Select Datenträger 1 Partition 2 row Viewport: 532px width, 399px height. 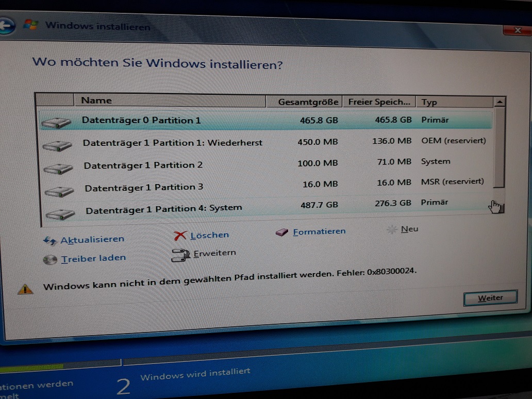tap(267, 163)
